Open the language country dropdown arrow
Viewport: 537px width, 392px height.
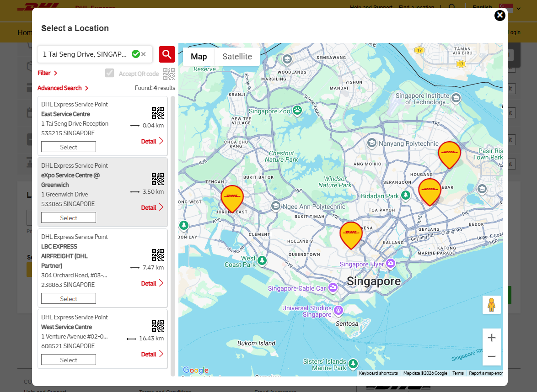(519, 9)
